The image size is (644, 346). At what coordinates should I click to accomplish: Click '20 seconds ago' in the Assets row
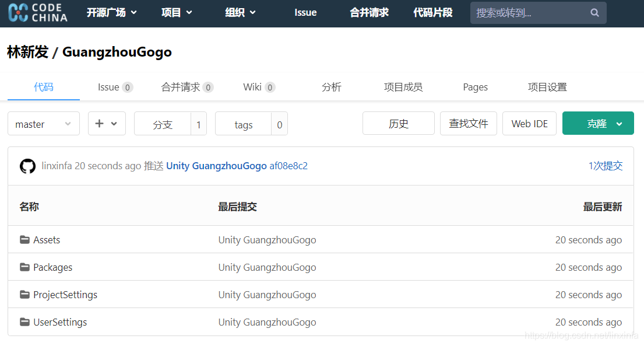pyautogui.click(x=589, y=240)
